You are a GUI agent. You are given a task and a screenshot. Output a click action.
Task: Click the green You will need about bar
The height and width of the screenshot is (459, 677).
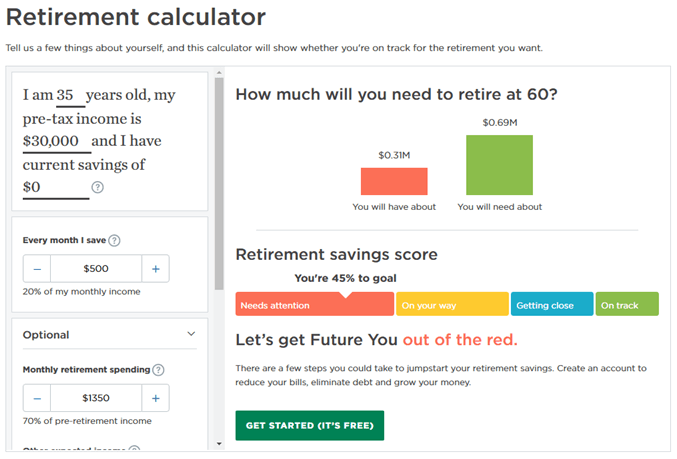499,165
